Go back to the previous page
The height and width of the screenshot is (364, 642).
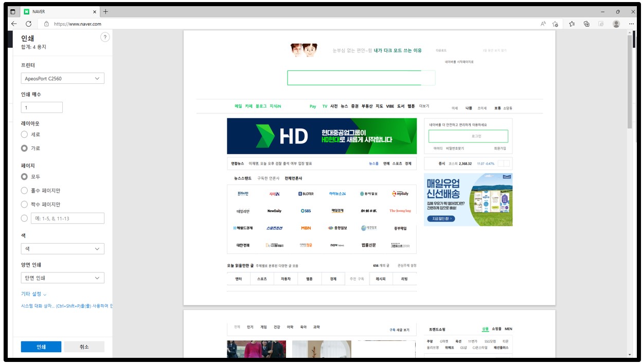point(14,24)
